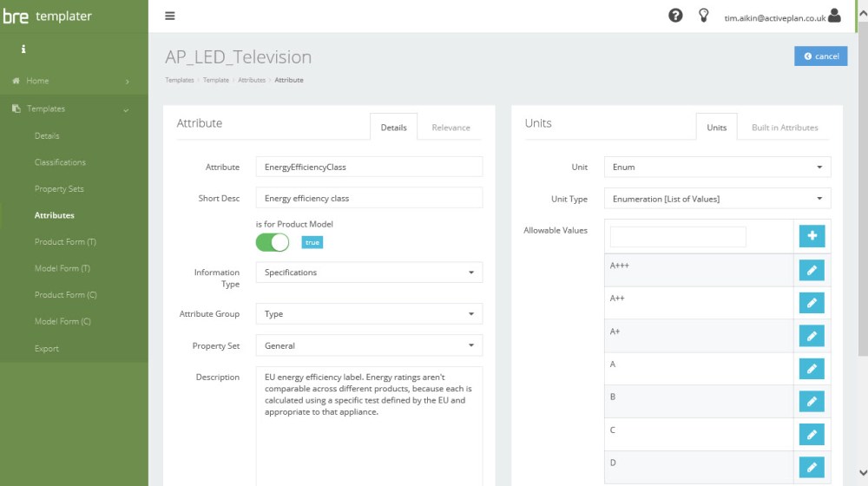Open the Attribute Group dropdown
The height and width of the screenshot is (486, 868).
pos(369,314)
